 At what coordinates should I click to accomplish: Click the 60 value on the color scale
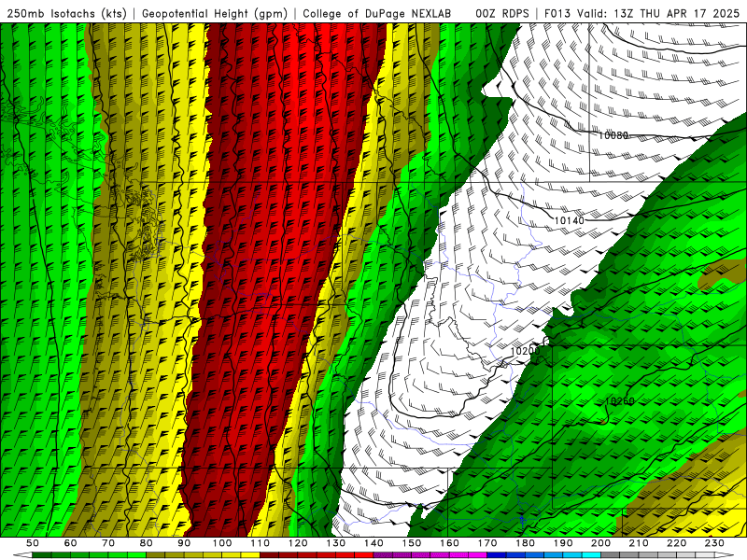pyautogui.click(x=70, y=543)
